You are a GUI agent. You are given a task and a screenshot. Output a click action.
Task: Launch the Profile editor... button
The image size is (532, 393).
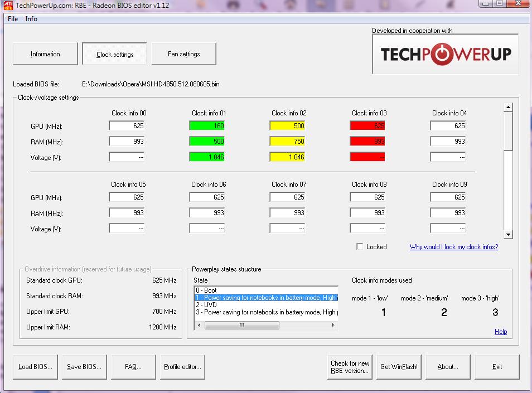(182, 367)
